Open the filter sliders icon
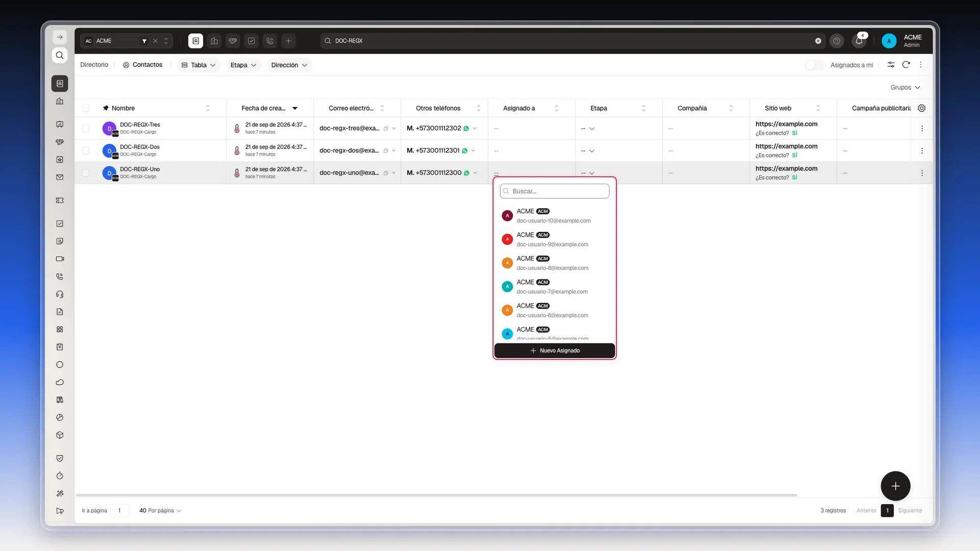This screenshot has width=980, height=551. 891,65
